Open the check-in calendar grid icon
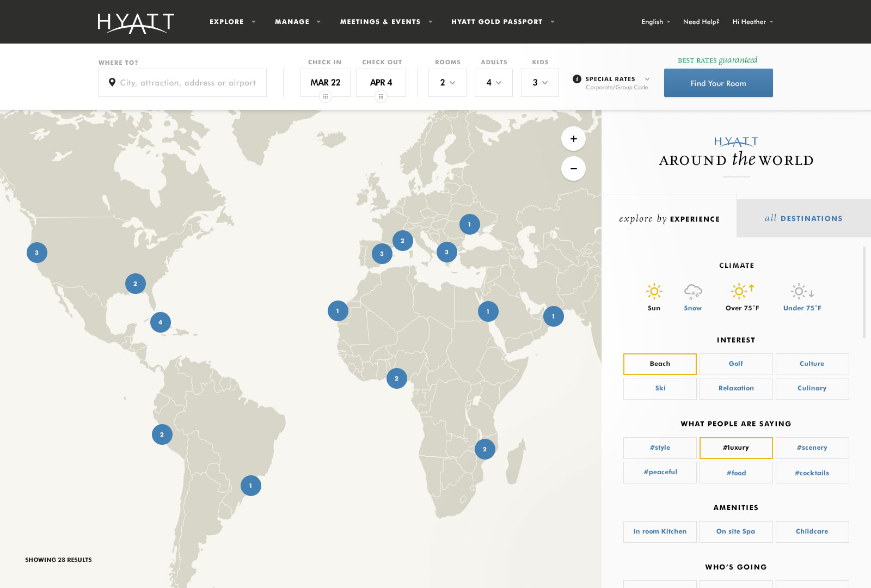 coord(325,96)
